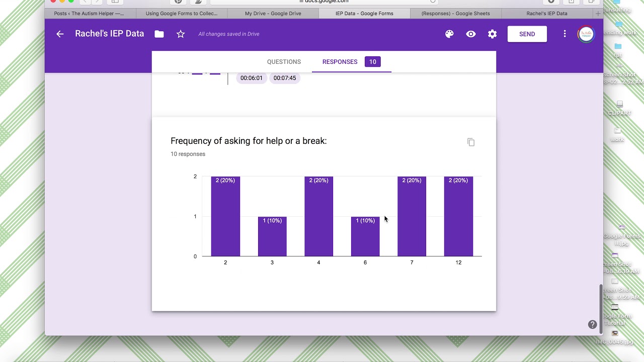Switch to My Drive Google Drive tab

273,14
